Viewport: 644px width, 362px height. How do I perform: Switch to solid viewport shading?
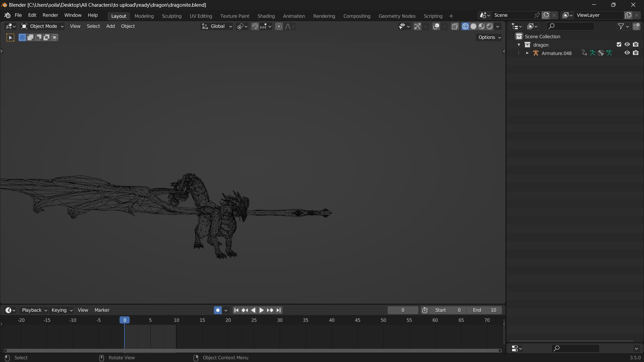point(473,26)
